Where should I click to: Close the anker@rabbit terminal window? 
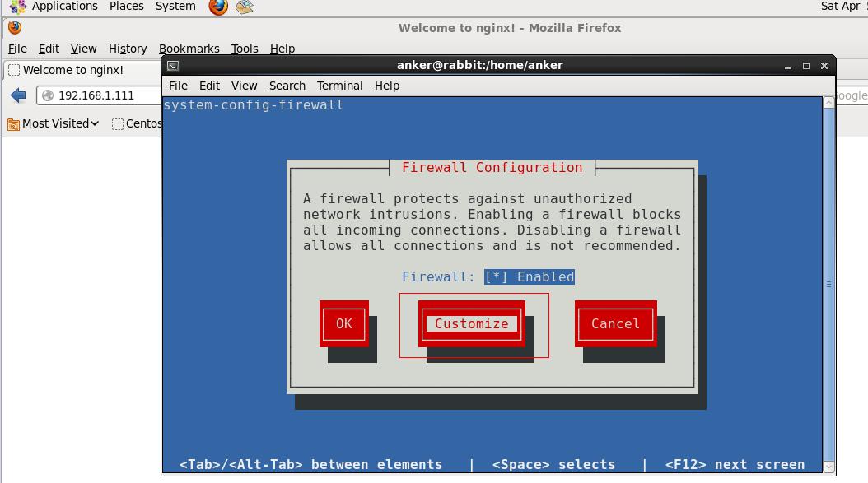pyautogui.click(x=824, y=66)
